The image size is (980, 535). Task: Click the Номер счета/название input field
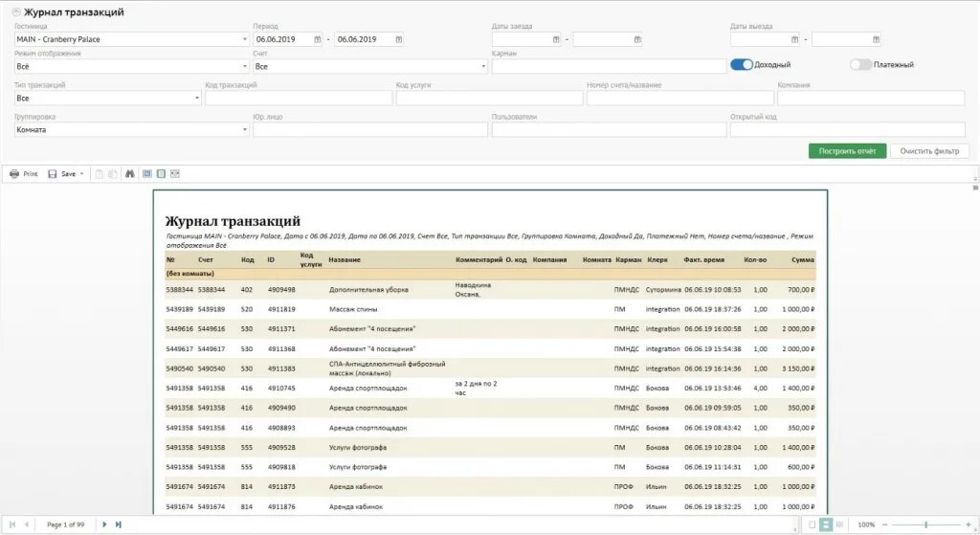(x=680, y=99)
